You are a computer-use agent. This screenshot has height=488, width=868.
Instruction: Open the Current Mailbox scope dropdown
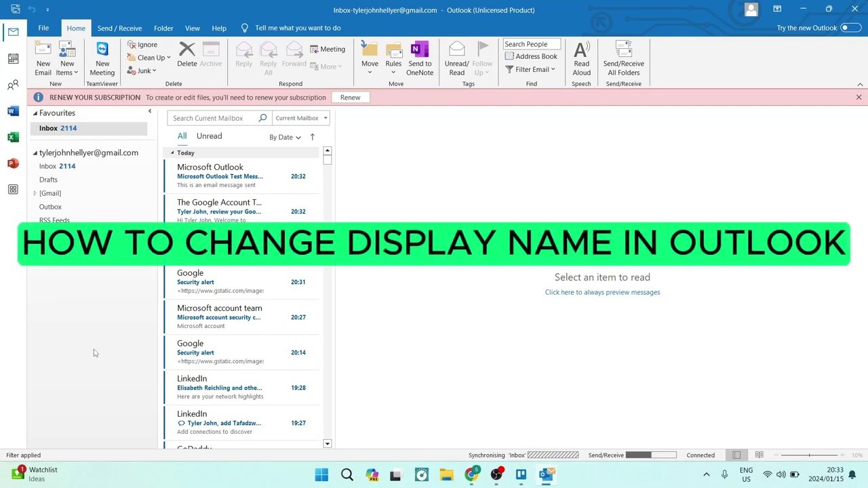pos(300,118)
